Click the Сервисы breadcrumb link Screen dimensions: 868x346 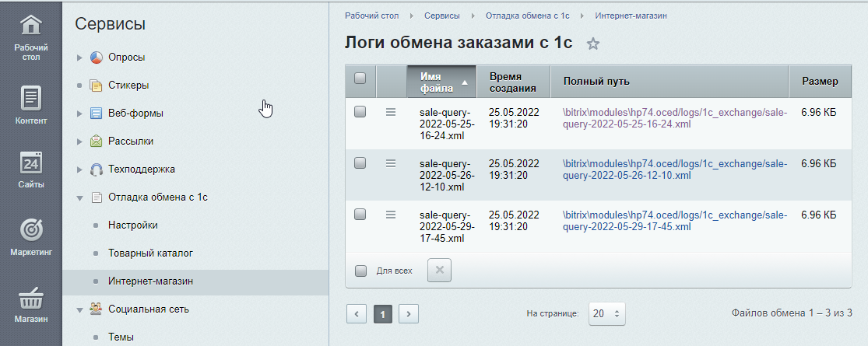coord(441,16)
